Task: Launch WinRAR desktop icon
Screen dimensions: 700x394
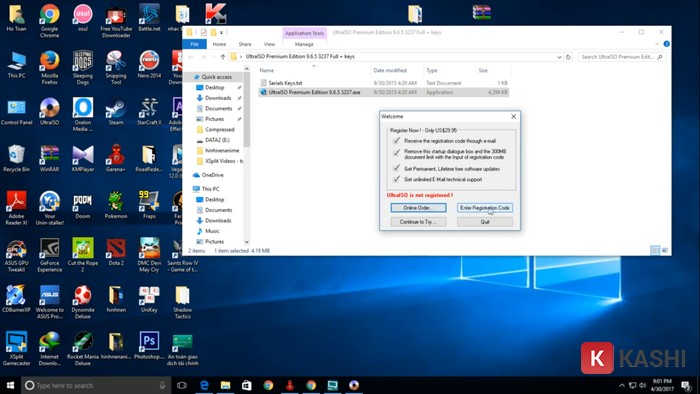Action: click(x=50, y=158)
